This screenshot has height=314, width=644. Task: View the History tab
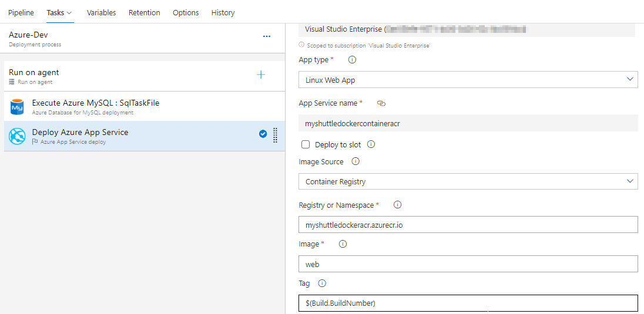tap(223, 13)
